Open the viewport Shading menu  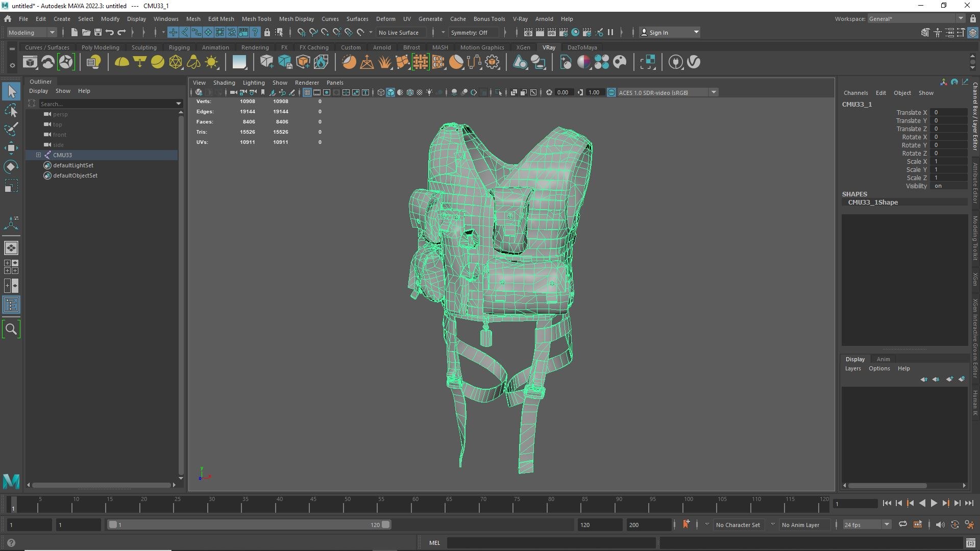point(224,83)
